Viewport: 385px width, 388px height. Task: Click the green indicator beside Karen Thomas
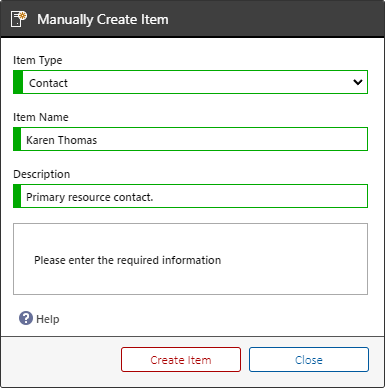17,139
